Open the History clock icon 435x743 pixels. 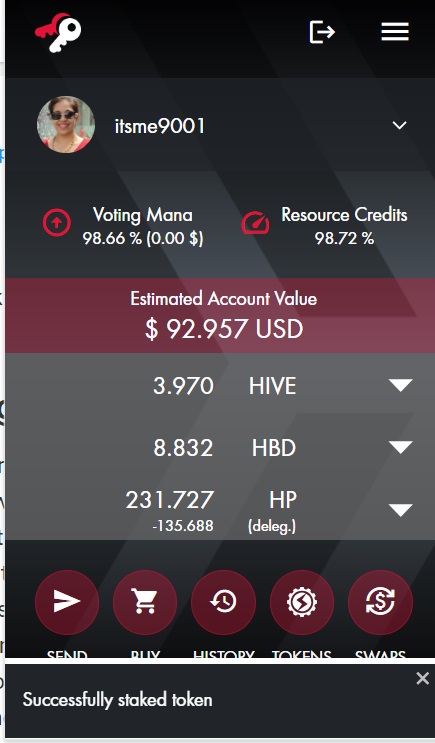point(223,602)
